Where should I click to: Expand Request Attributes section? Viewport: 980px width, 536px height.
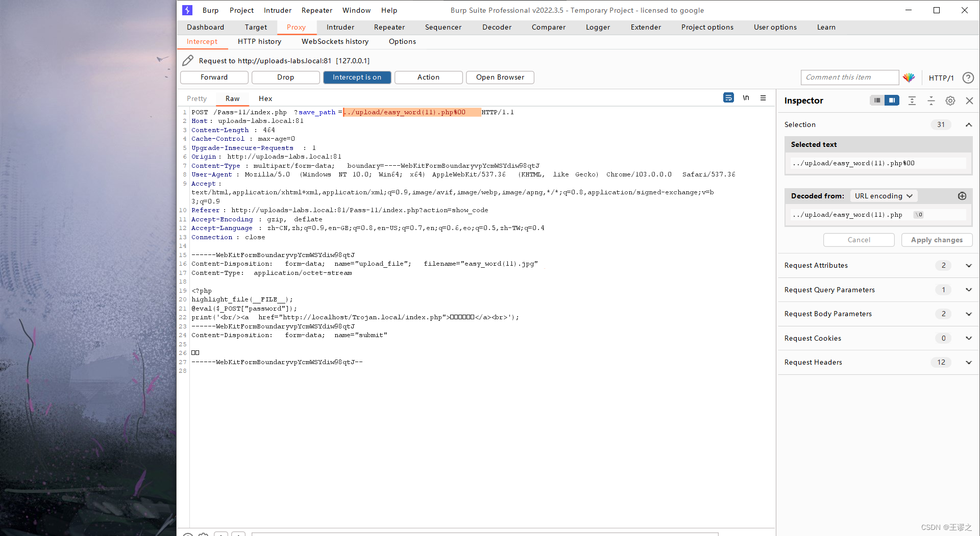pyautogui.click(x=968, y=265)
